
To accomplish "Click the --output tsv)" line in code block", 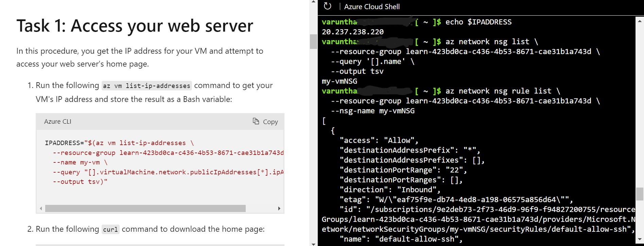I will [x=80, y=181].
